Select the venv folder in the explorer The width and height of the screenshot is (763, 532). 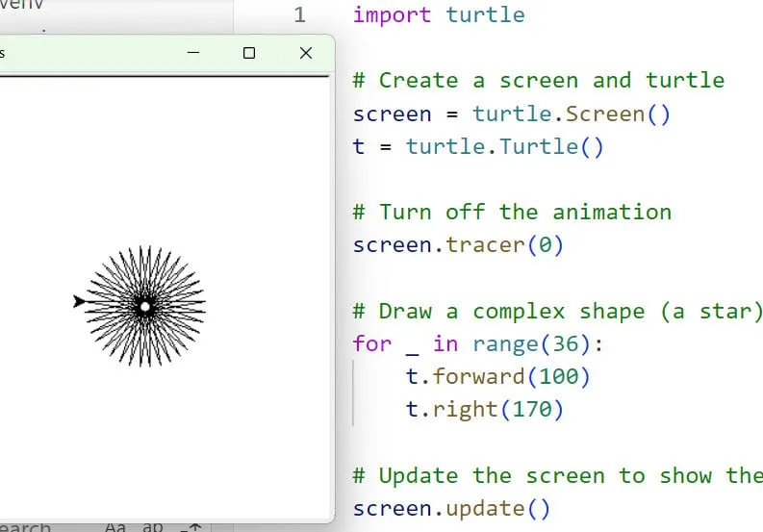pos(24,5)
